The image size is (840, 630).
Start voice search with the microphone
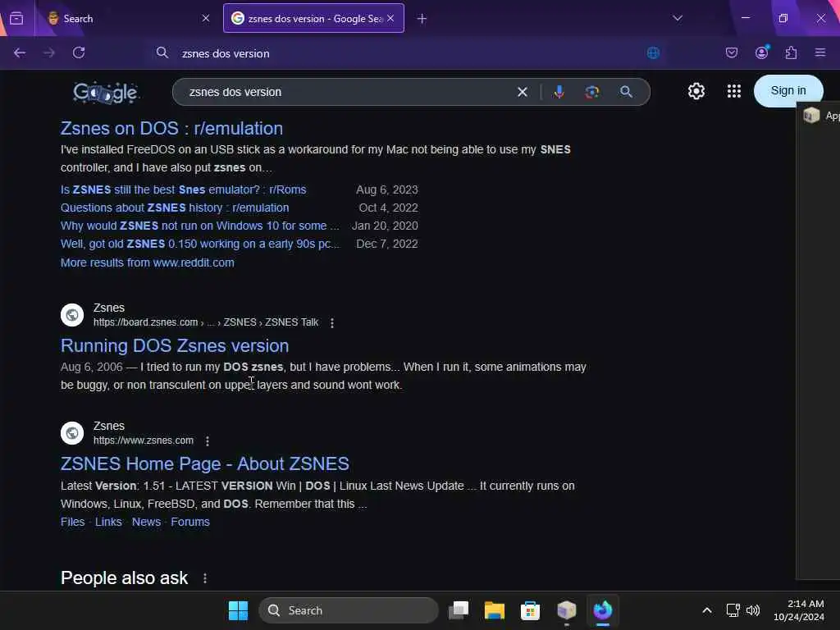click(559, 92)
